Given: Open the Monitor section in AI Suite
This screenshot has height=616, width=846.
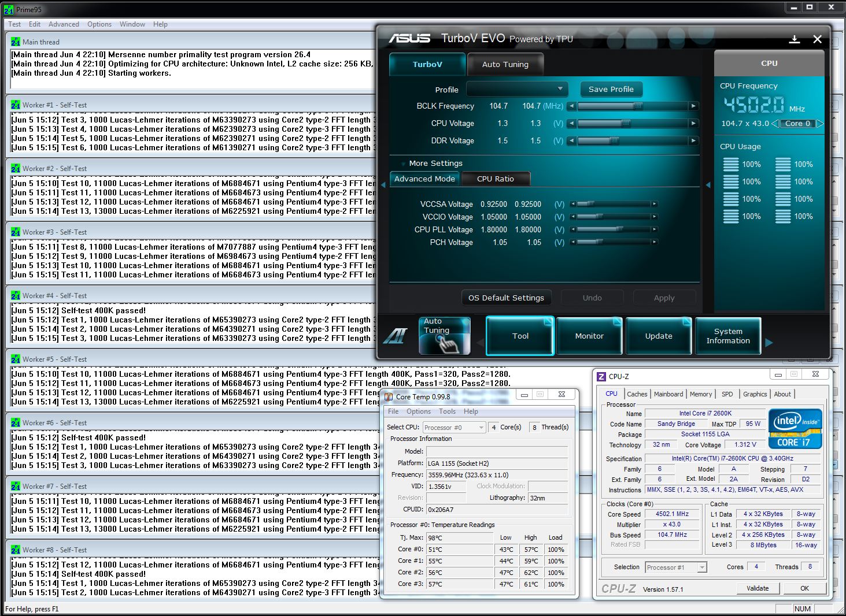Looking at the screenshot, I should pos(589,336).
